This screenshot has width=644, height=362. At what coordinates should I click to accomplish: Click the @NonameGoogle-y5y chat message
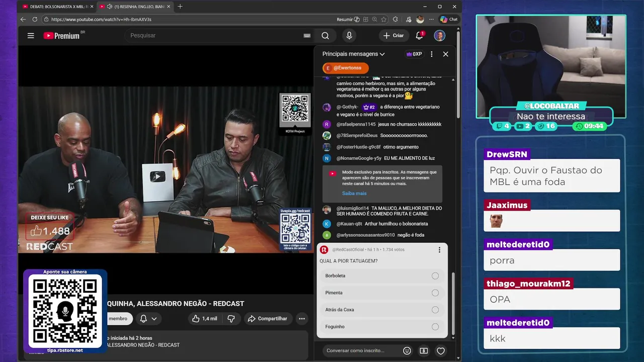tap(385, 158)
